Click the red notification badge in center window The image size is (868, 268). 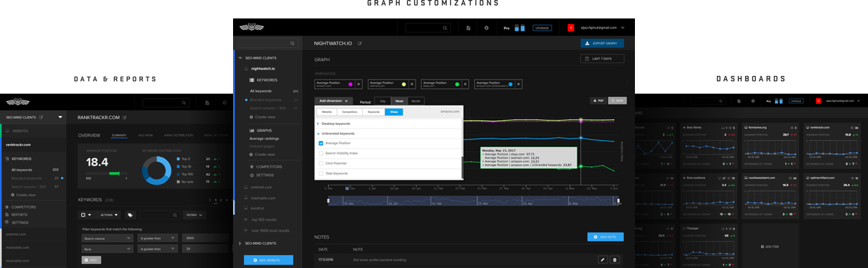click(x=571, y=28)
